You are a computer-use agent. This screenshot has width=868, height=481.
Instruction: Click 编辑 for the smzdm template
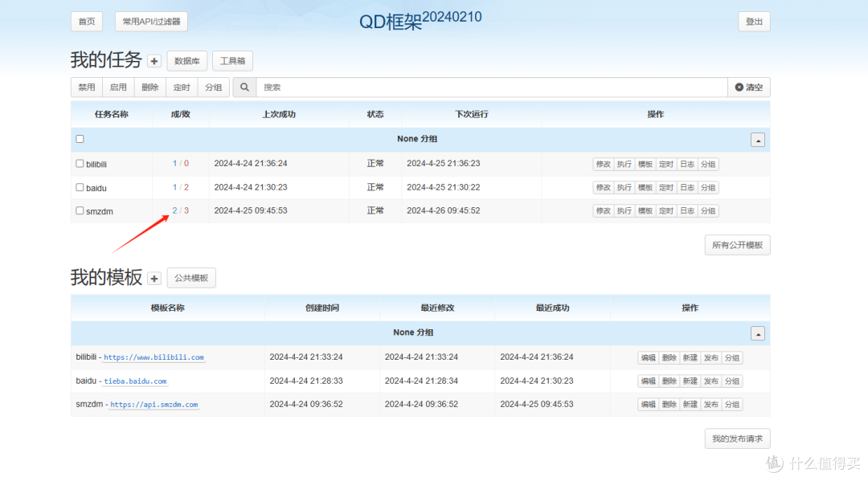pyautogui.click(x=648, y=404)
